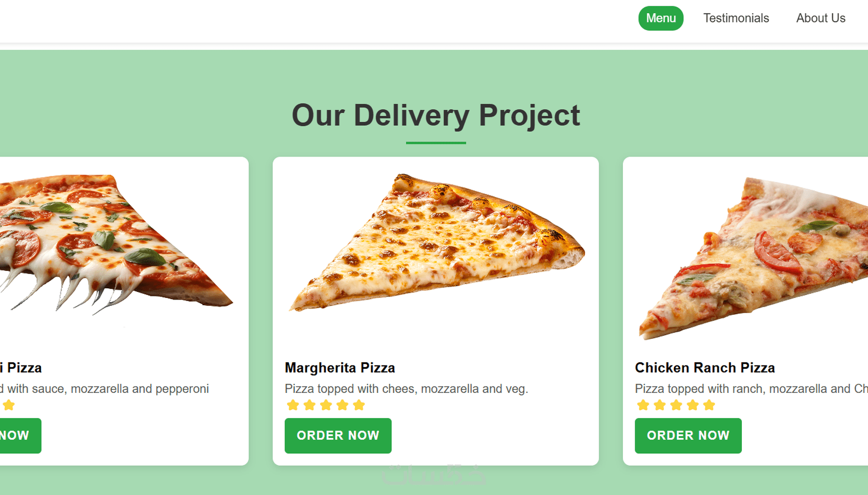Select first star of Chicken Ranch rating
868x495 pixels.
point(643,405)
